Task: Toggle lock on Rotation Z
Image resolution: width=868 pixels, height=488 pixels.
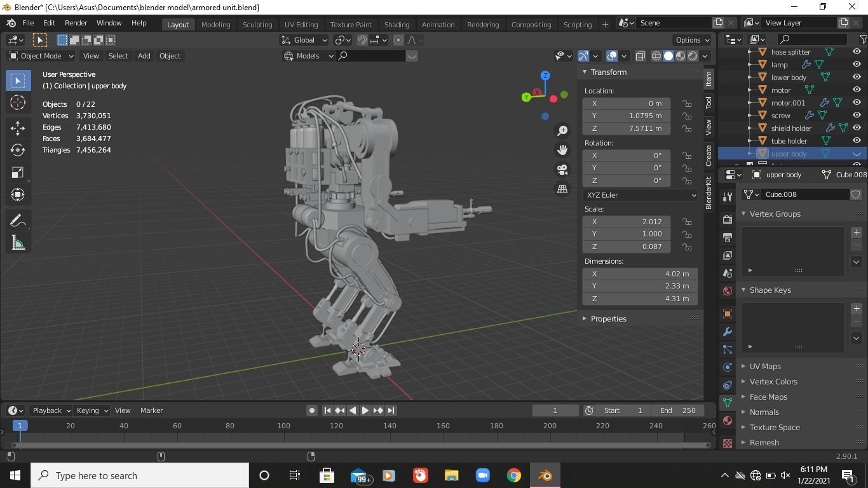Action: [687, 180]
